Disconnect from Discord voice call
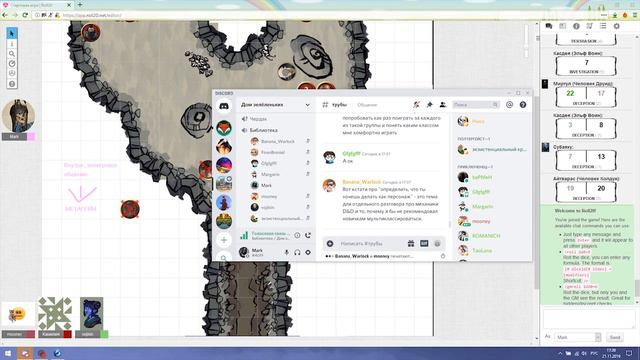 click(x=308, y=236)
